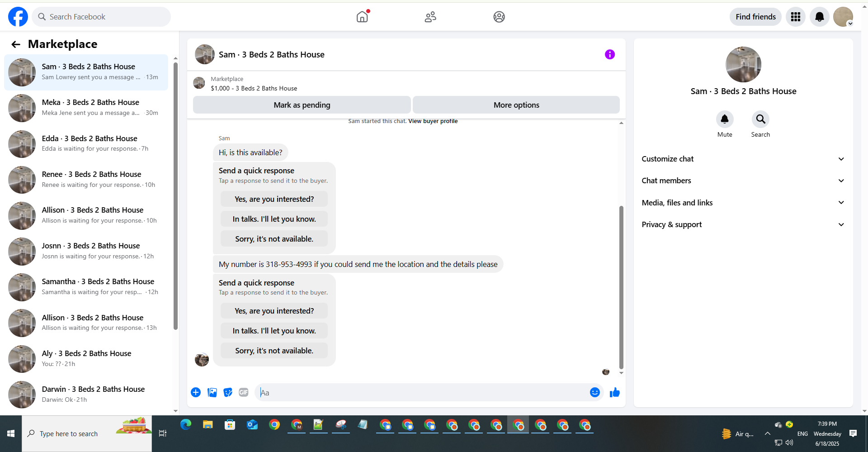This screenshot has height=452, width=868.
Task: Search in conversation magnifier icon
Action: [x=760, y=119]
